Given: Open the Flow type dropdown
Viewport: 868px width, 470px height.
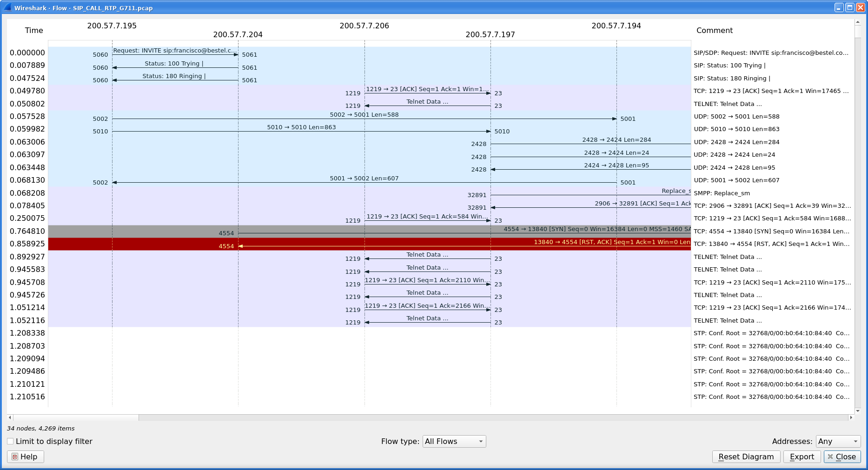Looking at the screenshot, I should tap(454, 441).
